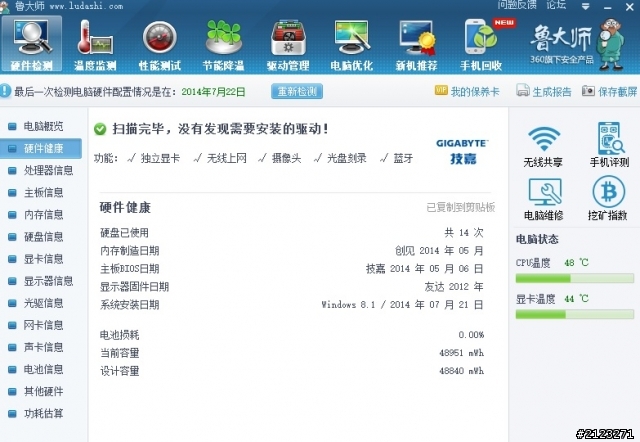Click the 蓝牙 feature label

403,158
